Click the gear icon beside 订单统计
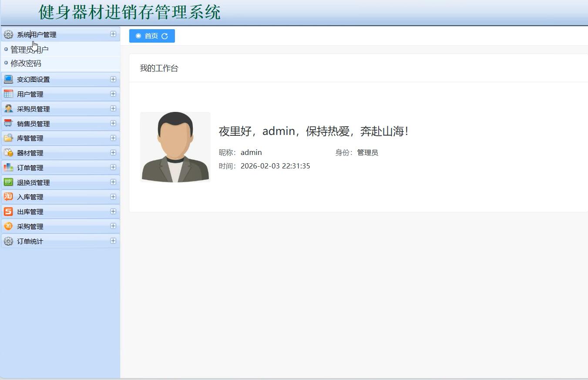This screenshot has width=588, height=380. coord(8,241)
